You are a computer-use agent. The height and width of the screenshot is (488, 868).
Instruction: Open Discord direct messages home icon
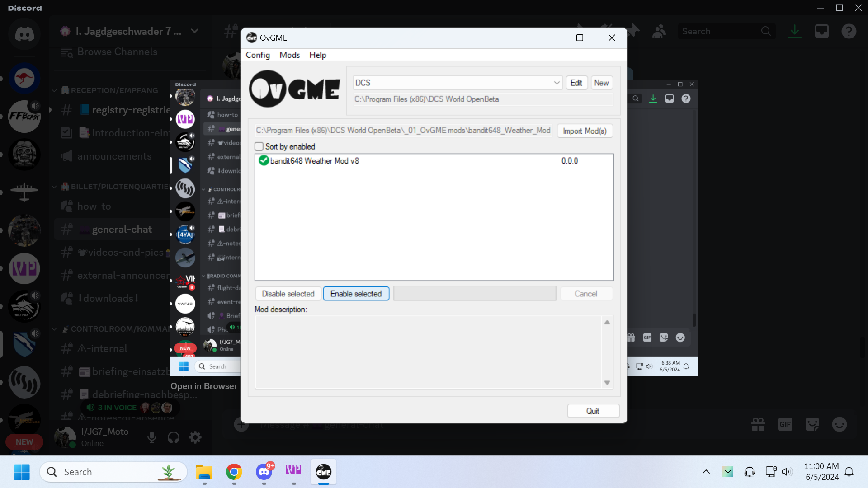[x=24, y=34]
